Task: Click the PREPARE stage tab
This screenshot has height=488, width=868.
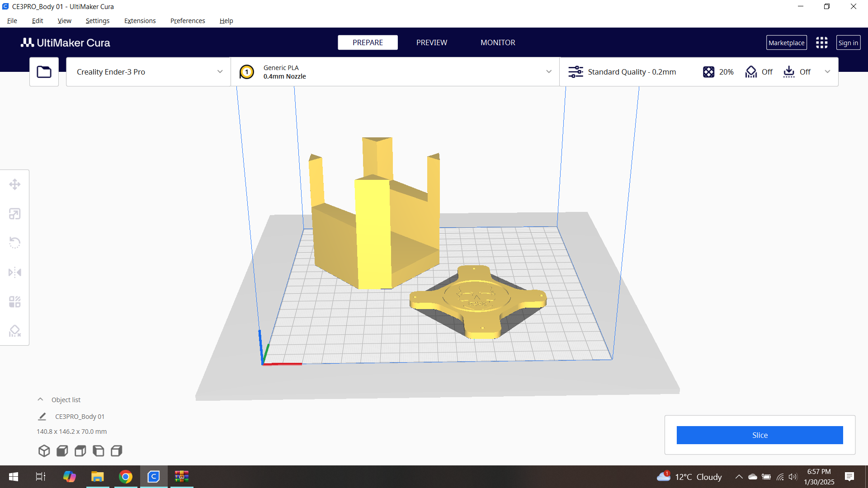Action: coord(368,42)
